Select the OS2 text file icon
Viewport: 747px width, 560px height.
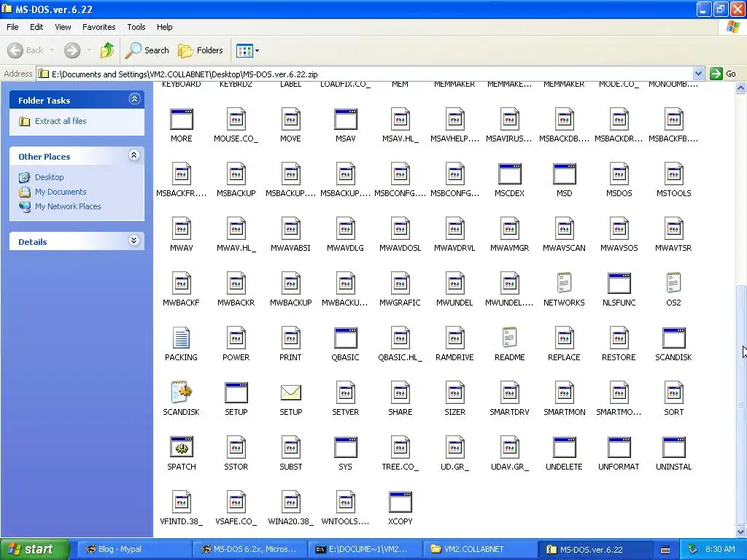(x=673, y=284)
